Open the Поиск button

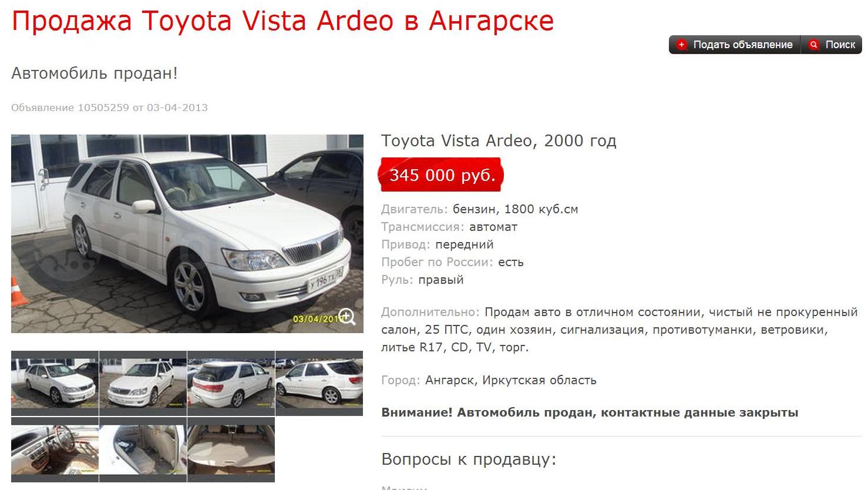[832, 45]
